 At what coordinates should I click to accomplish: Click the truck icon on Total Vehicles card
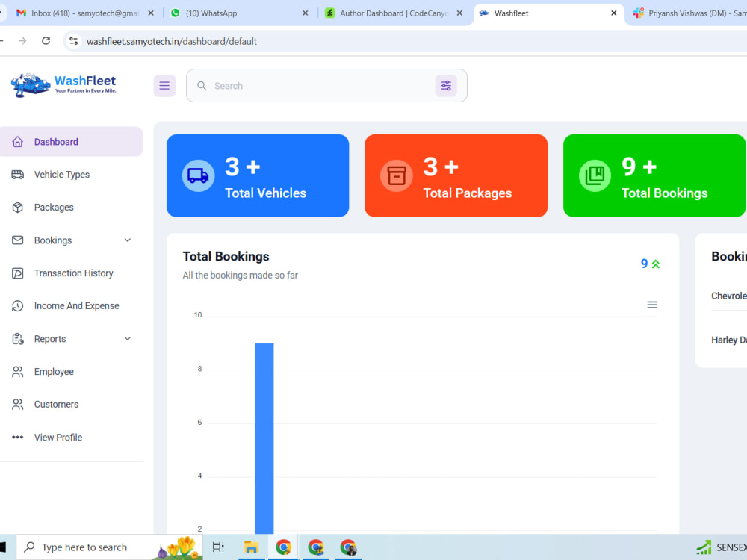coord(198,175)
